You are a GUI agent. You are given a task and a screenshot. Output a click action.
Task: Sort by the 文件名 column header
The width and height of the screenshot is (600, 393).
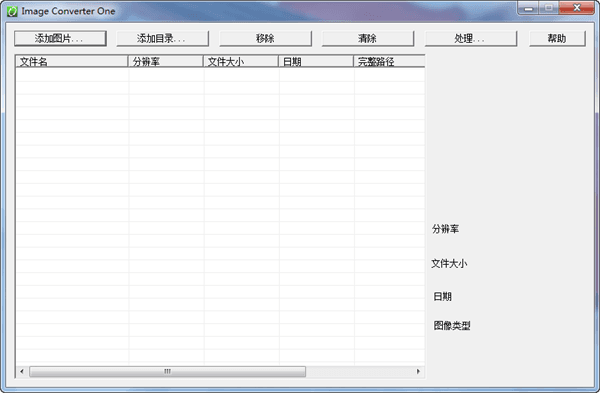(72, 61)
